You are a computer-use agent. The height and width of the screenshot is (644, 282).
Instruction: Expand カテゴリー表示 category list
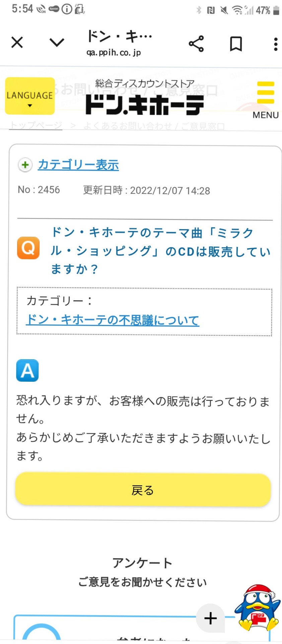point(79,165)
